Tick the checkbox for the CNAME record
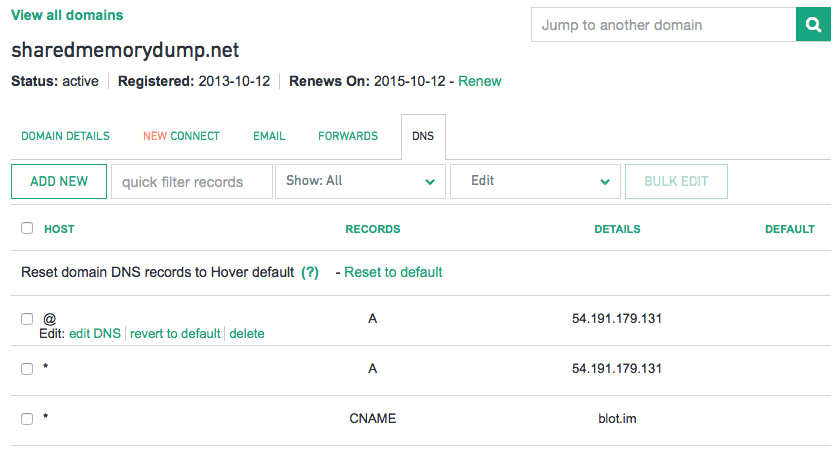Viewport: 840px width, 451px height. coord(27,418)
